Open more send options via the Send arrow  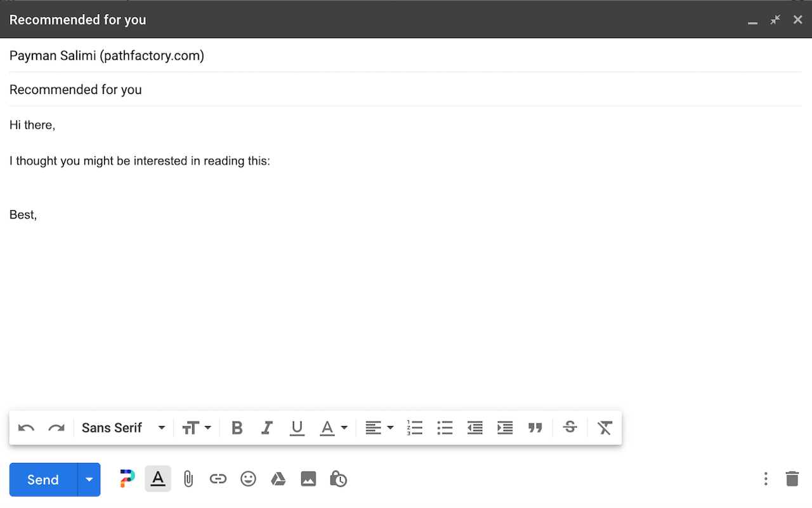point(89,479)
